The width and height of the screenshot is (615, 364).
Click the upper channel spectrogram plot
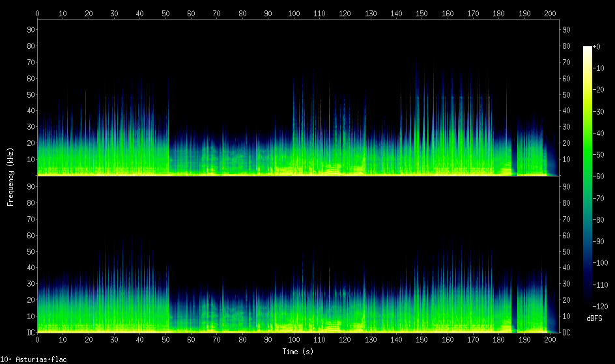click(298, 97)
